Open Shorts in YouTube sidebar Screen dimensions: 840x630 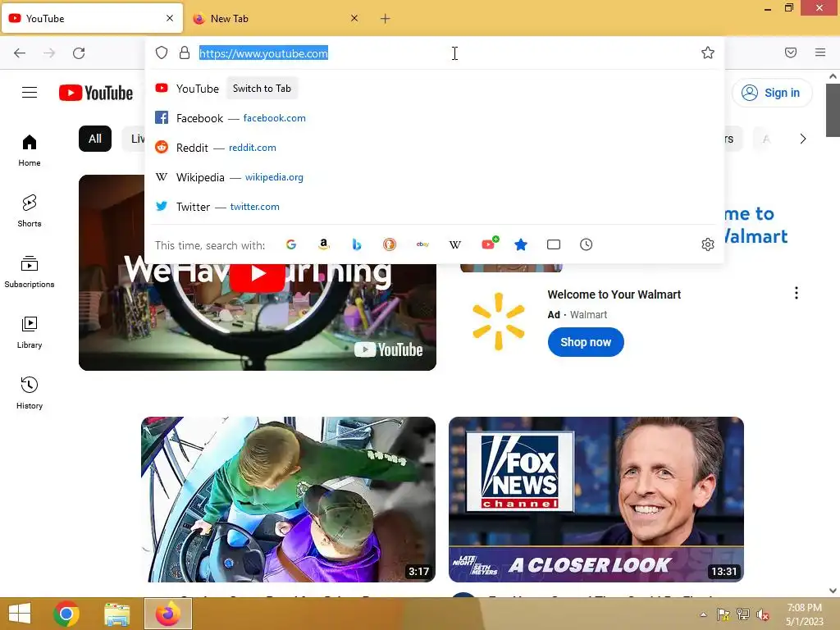tap(30, 211)
